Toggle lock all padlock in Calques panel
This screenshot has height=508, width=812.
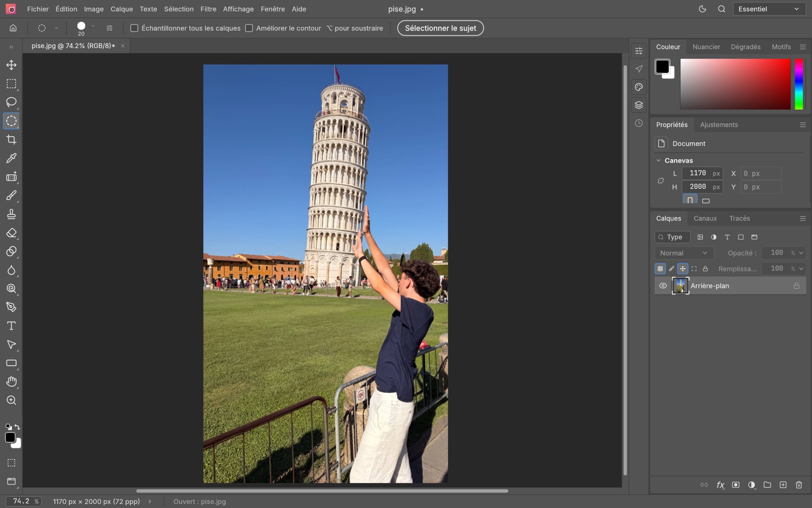click(x=705, y=269)
